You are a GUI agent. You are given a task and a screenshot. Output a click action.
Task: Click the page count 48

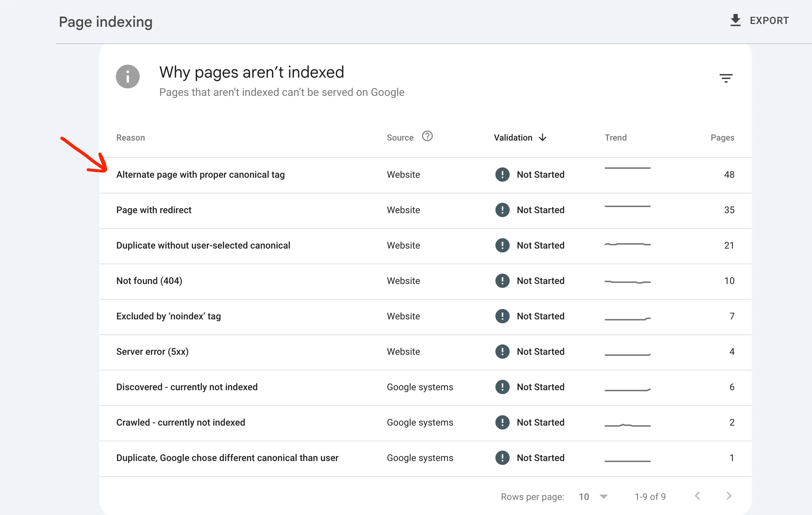click(729, 175)
